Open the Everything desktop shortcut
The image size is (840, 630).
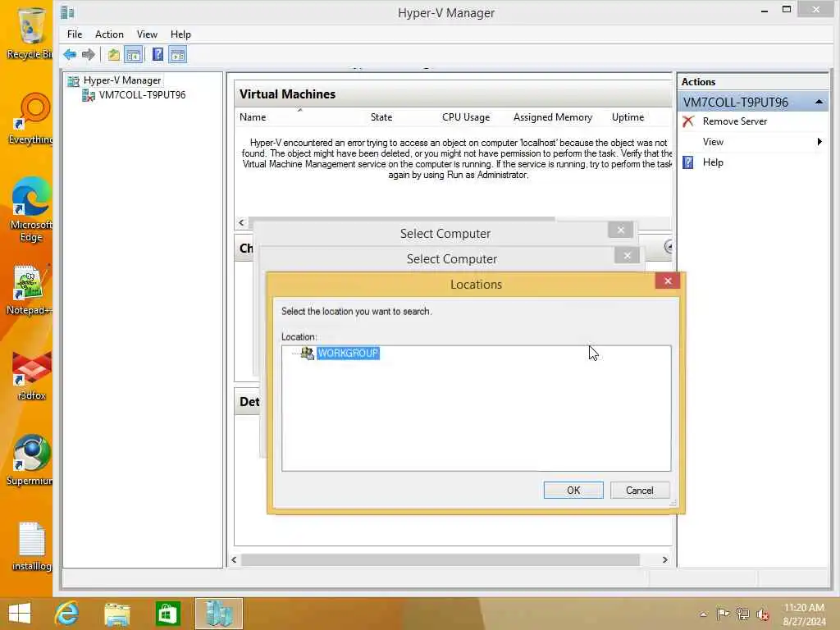tap(31, 119)
